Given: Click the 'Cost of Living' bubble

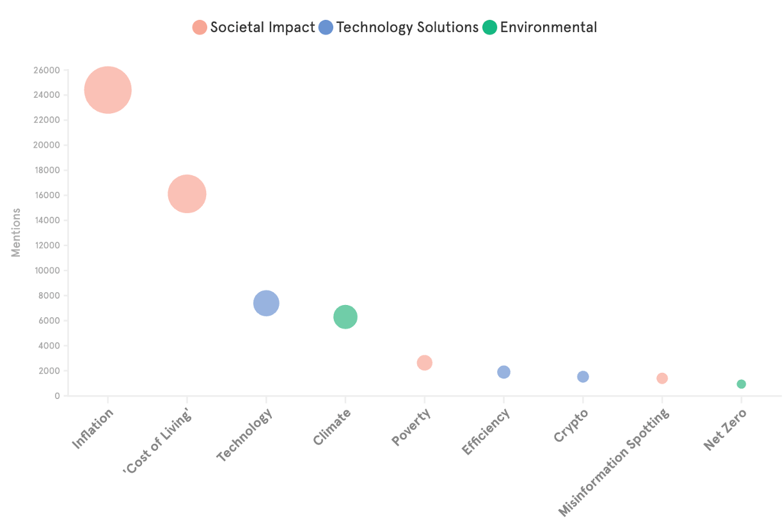Looking at the screenshot, I should tap(187, 194).
